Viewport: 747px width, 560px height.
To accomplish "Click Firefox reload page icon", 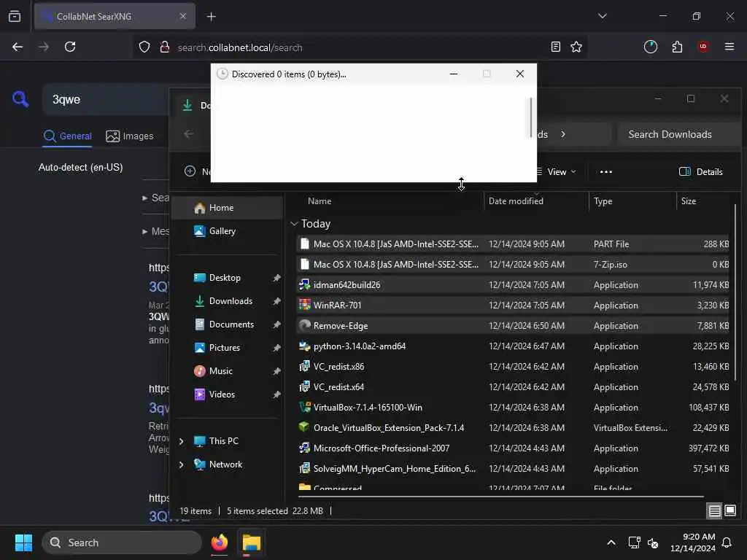I will coord(70,47).
